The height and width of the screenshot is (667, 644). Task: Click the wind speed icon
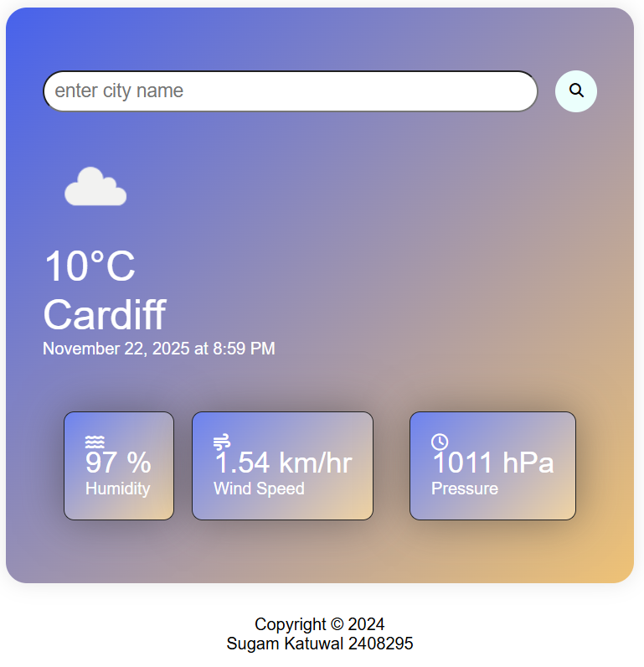point(222,442)
